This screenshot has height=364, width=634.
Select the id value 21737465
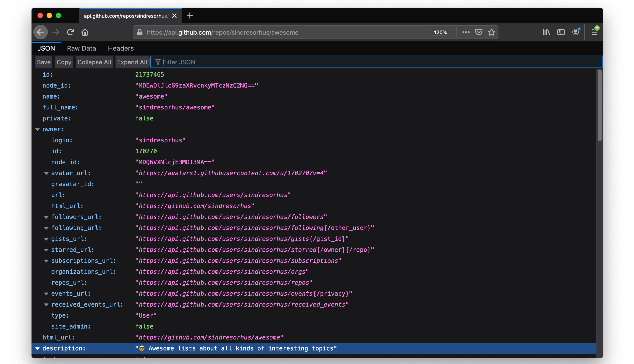(149, 74)
